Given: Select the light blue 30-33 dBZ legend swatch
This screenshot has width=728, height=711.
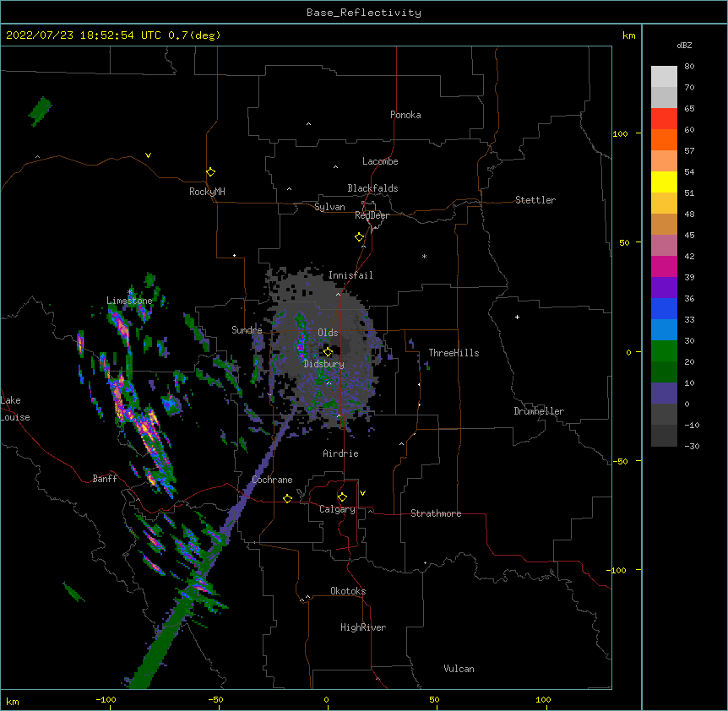Looking at the screenshot, I should (664, 330).
